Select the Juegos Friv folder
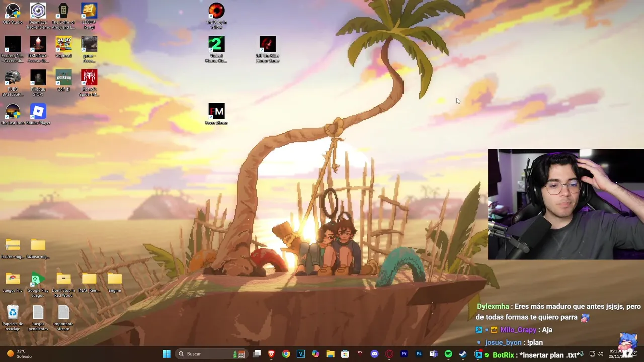This screenshot has width=644, height=362. click(13, 282)
